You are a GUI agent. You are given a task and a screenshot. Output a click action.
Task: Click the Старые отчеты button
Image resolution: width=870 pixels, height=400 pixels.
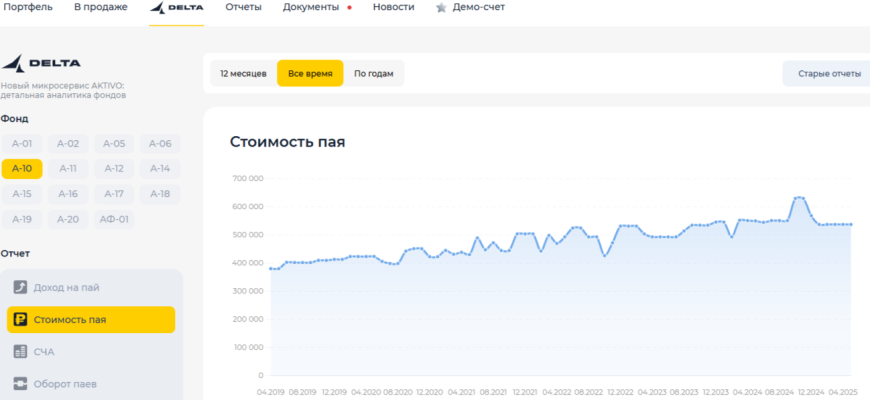[x=828, y=74]
